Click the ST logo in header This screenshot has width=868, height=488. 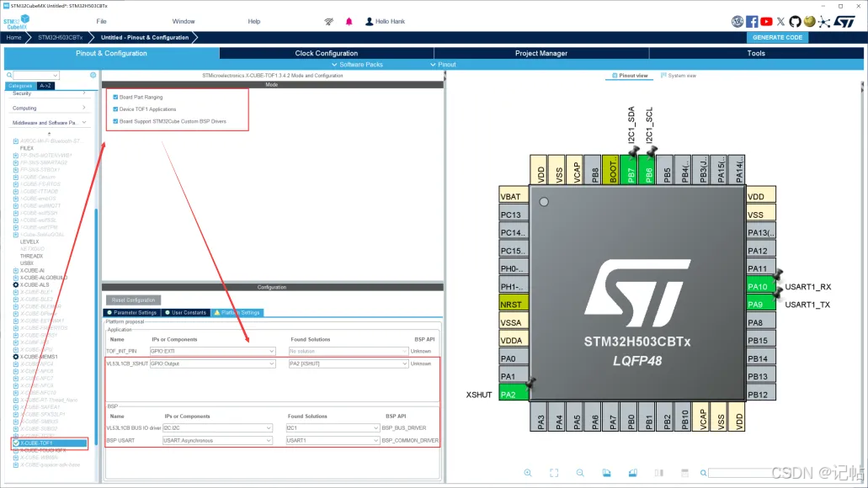coord(844,22)
